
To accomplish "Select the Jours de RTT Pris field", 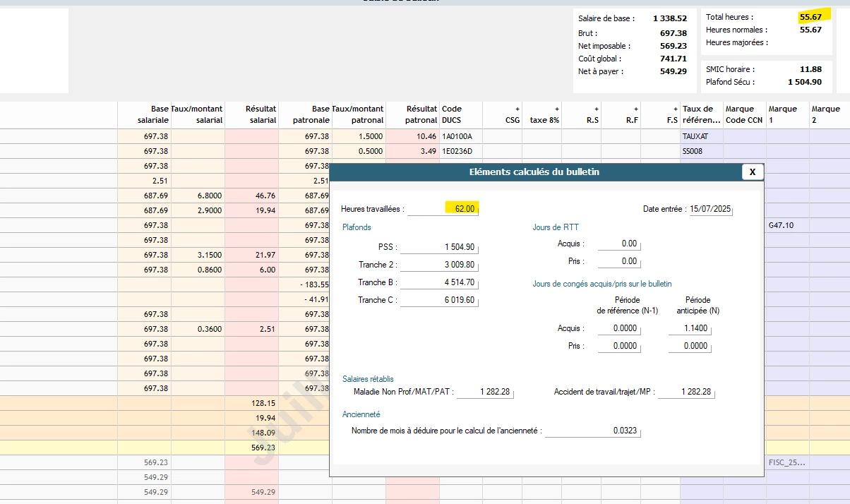I will (x=619, y=261).
